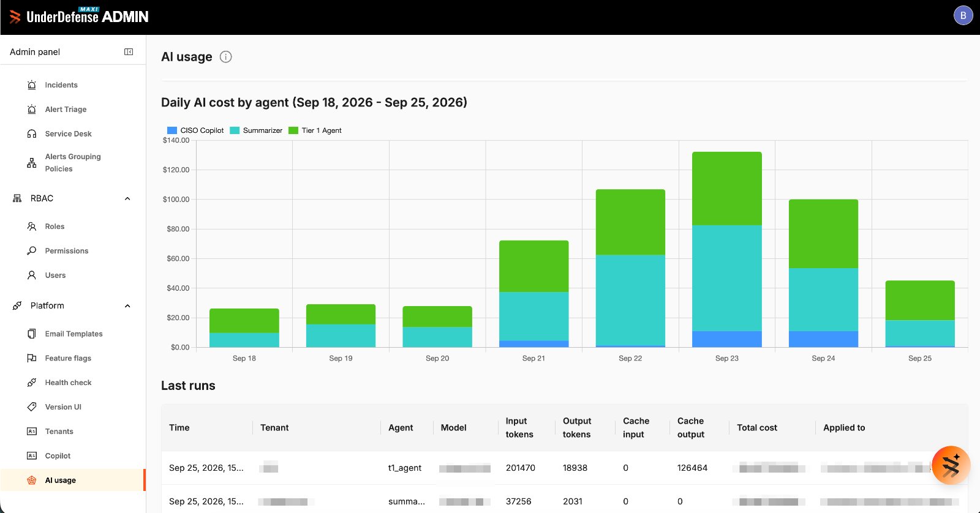The height and width of the screenshot is (513, 980).
Task: Click the Health check icon
Action: (32, 383)
